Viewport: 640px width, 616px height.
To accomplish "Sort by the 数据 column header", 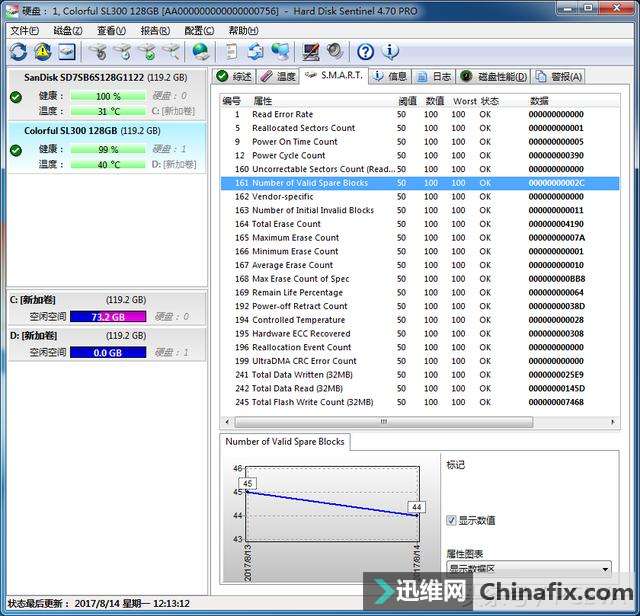I will click(539, 101).
